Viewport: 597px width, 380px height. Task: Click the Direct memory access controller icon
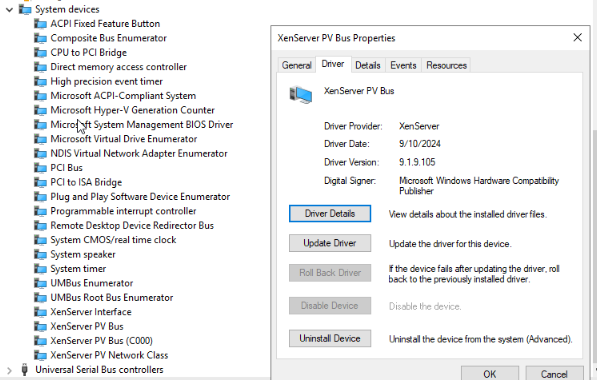pos(40,67)
